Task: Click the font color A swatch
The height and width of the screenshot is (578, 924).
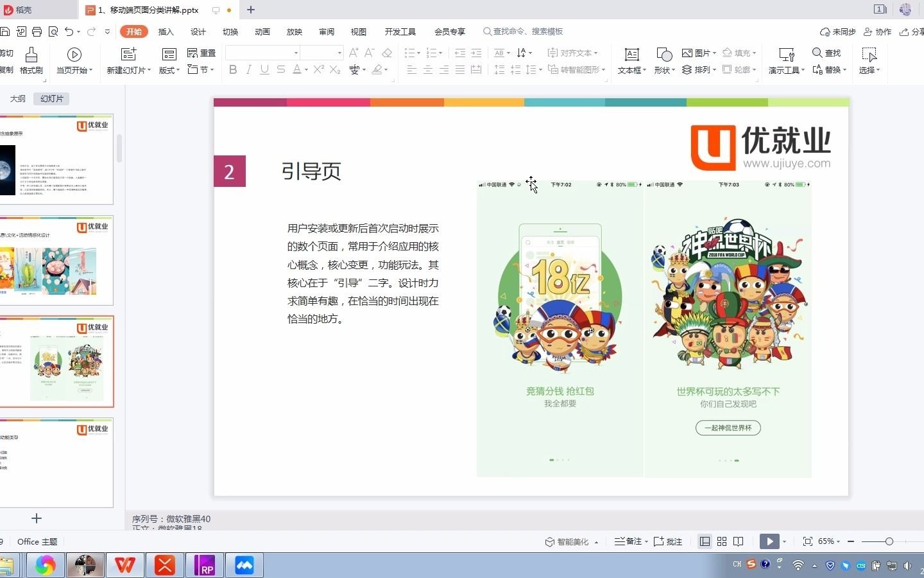Action: coord(296,69)
